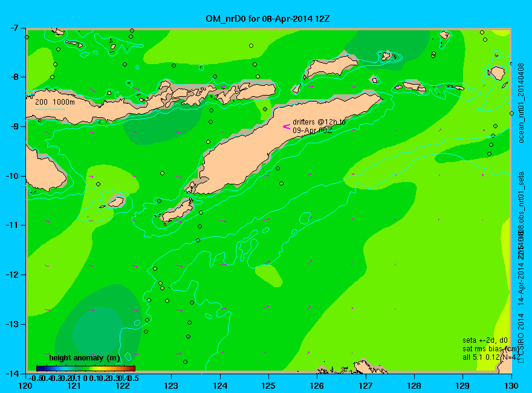Select the 'sat rms bias (cm)' text
This screenshot has width=532, height=393.
(491, 349)
